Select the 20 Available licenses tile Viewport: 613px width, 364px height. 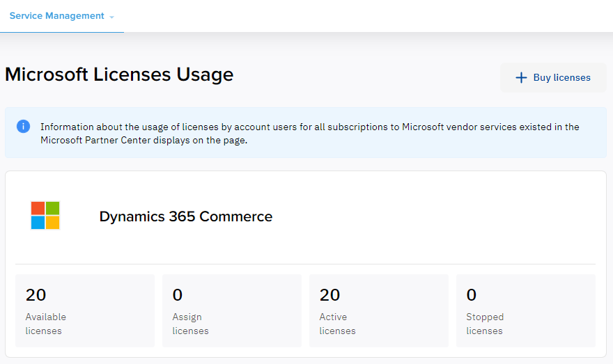[x=85, y=310]
